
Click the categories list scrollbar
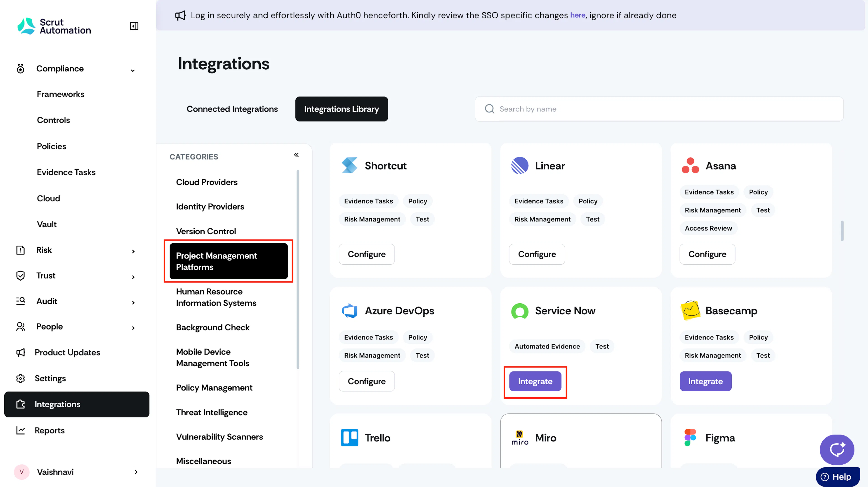click(x=297, y=269)
